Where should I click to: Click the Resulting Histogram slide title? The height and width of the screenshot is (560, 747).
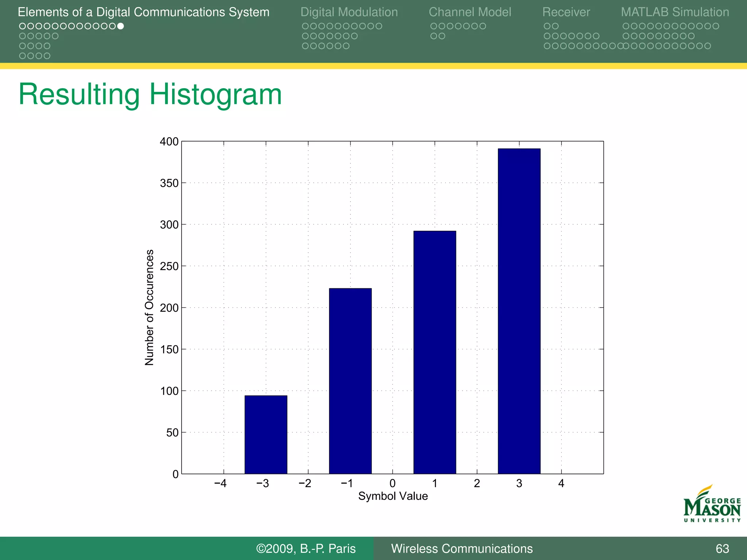150,94
